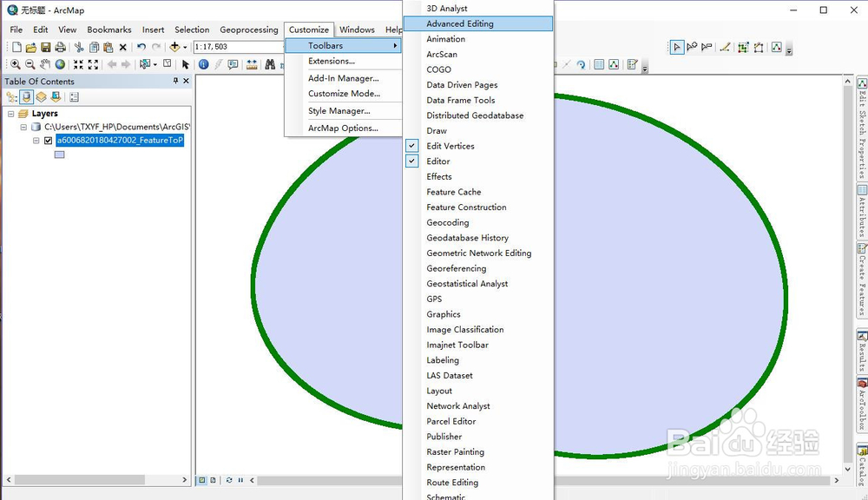The height and width of the screenshot is (500, 868).
Task: Close the Table Of Contents panel
Action: [x=186, y=81]
